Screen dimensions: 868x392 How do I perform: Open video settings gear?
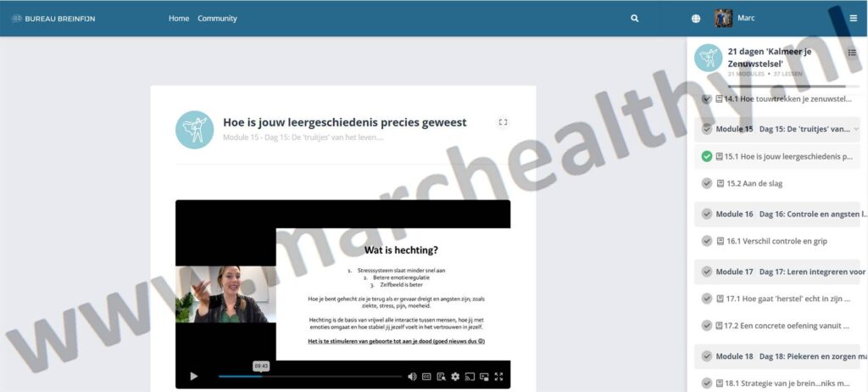coord(455,377)
